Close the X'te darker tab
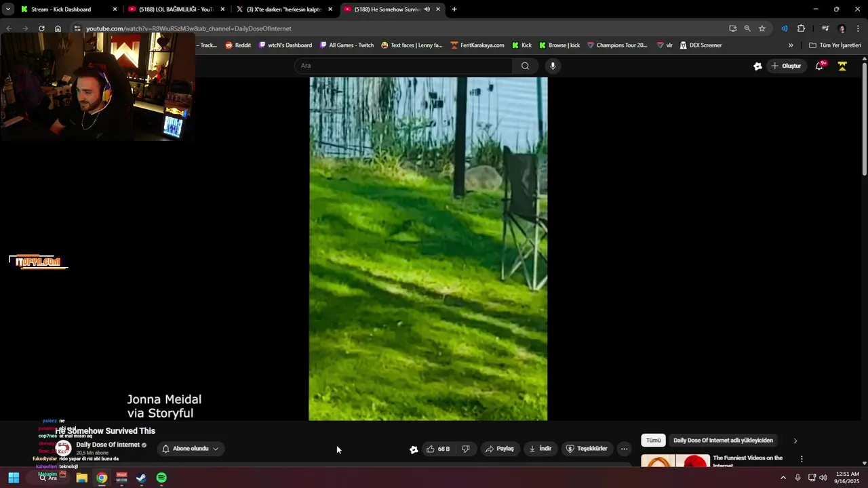This screenshot has height=488, width=868. pos(330,9)
